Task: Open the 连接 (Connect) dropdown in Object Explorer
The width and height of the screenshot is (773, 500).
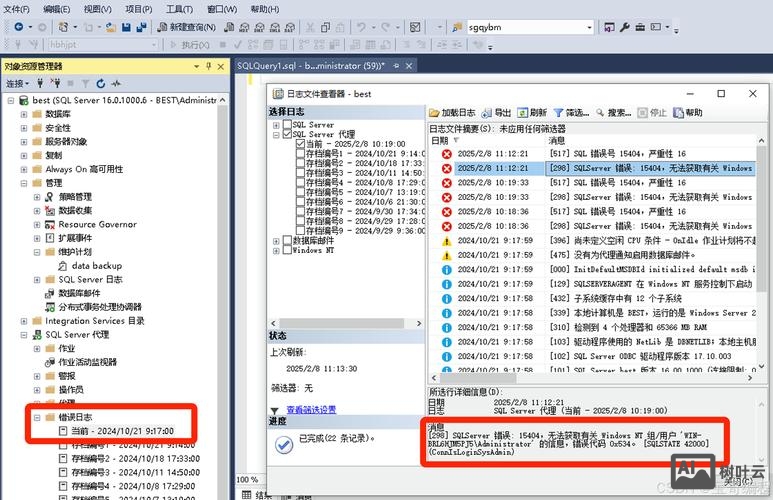Action: (18, 83)
